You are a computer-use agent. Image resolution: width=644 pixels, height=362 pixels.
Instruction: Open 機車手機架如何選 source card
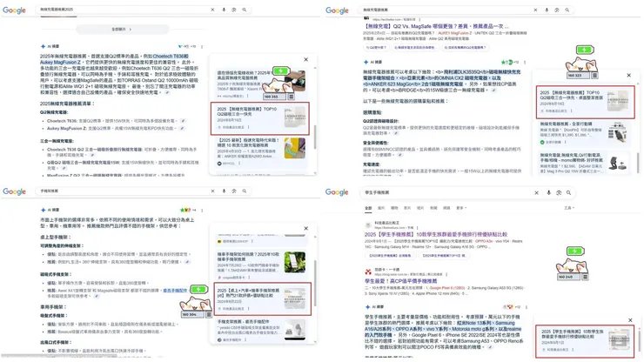[261, 265]
